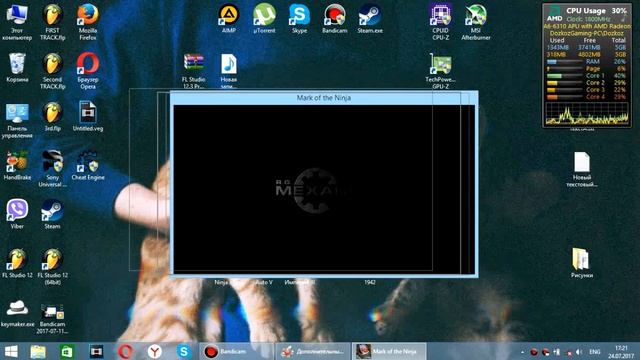Launch Mozilla Firefox from desktop
The height and width of the screenshot is (360, 640).
[88, 22]
